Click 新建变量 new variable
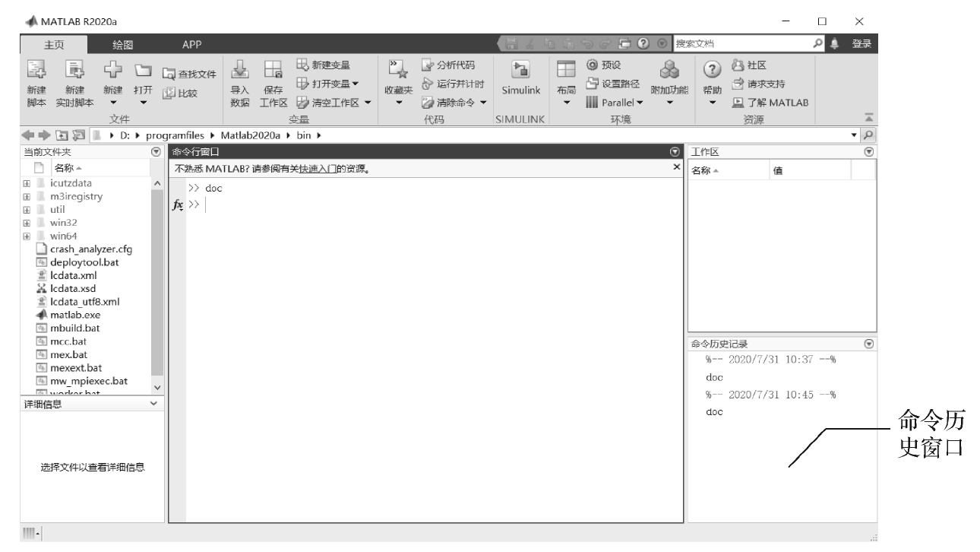The image size is (980, 552). (x=323, y=66)
